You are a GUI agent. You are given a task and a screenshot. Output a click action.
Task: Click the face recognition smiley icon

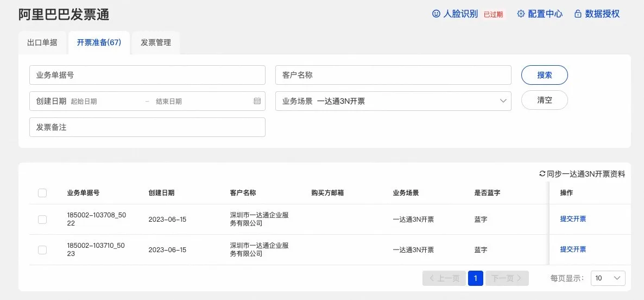[436, 14]
